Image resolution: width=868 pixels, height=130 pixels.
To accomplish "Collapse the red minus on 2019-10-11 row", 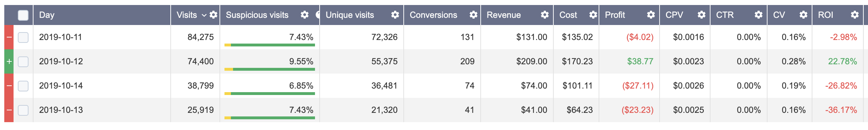I will 9,37.
